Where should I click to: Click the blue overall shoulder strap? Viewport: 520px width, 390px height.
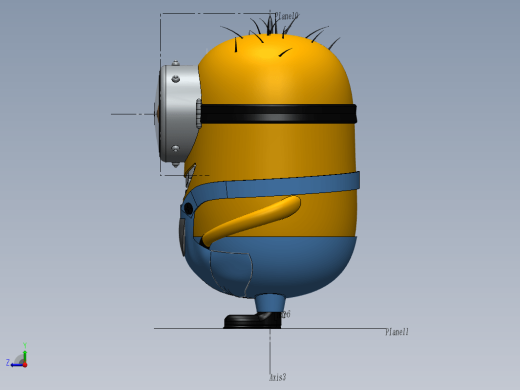277,189
